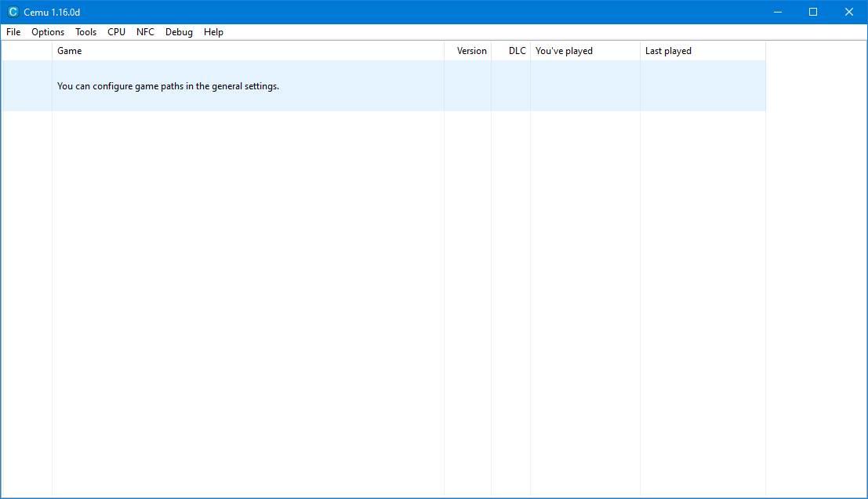Image resolution: width=868 pixels, height=499 pixels.
Task: Open the NFC menu
Action: tap(145, 32)
